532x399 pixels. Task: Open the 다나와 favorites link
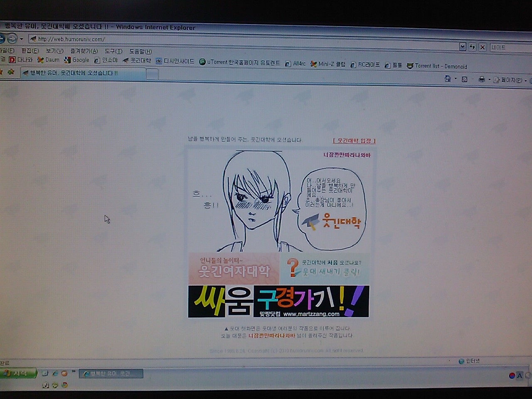pyautogui.click(x=21, y=59)
